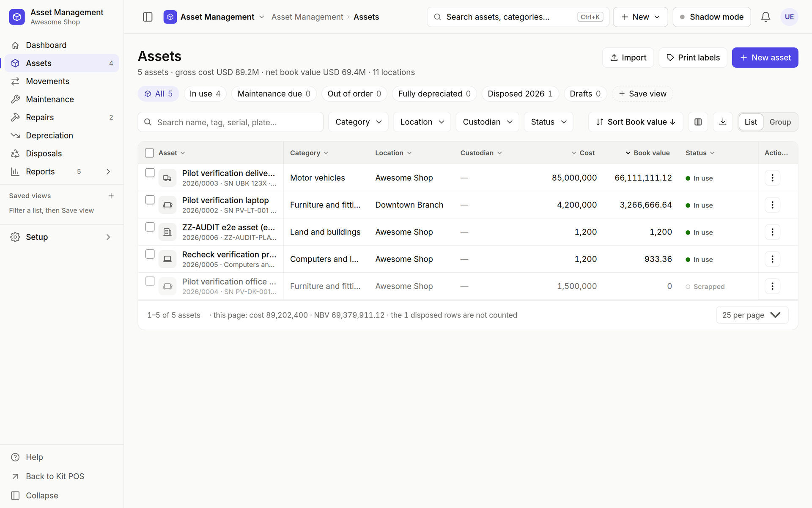The width and height of the screenshot is (812, 508).
Task: Open Help in the sidebar
Action: pyautogui.click(x=62, y=457)
